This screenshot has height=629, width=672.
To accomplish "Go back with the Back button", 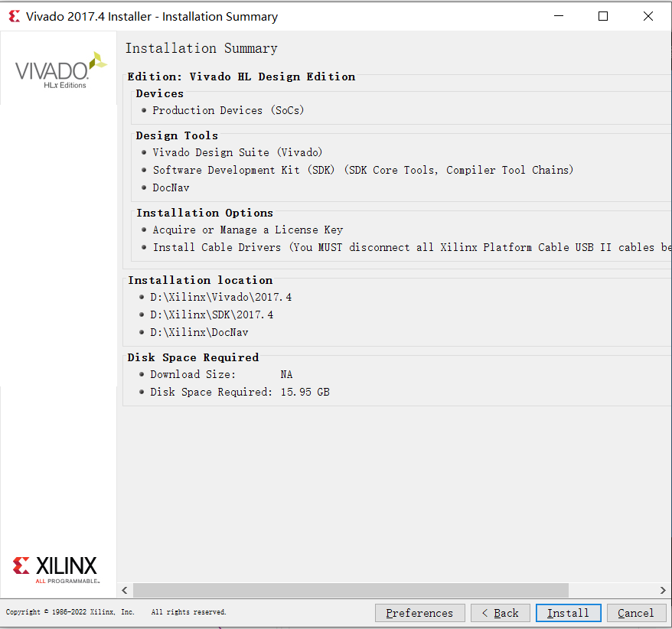I will (501, 613).
